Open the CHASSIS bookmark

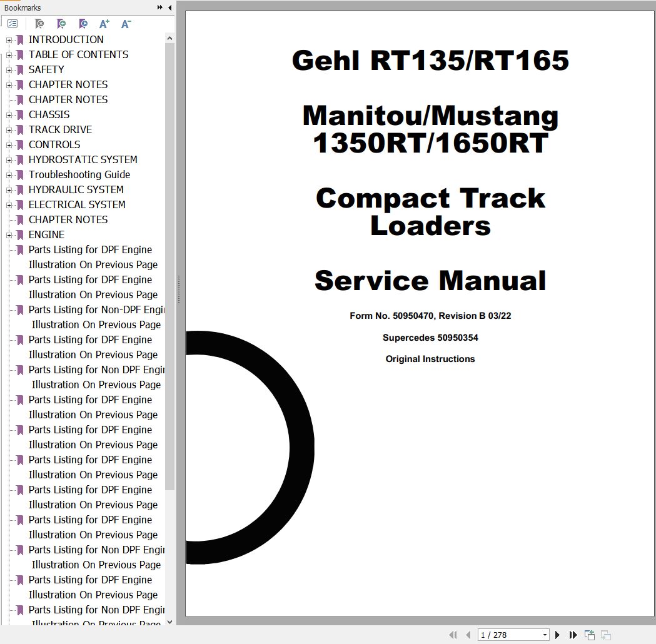coord(49,114)
